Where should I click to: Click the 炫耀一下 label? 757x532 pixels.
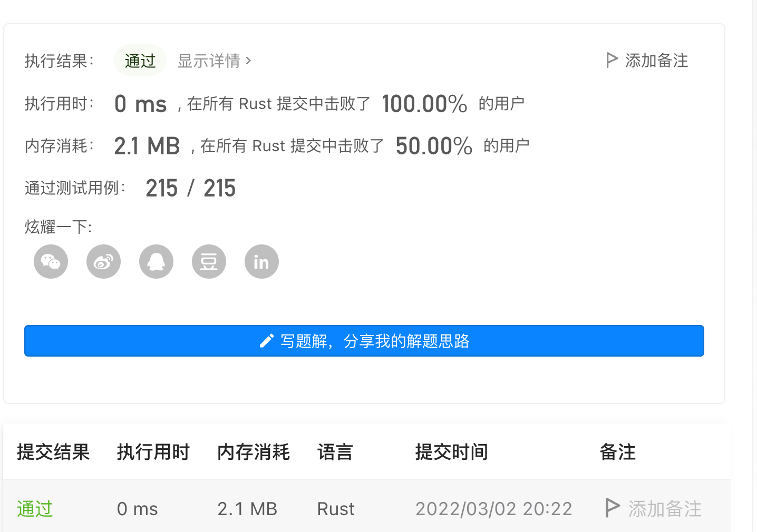[59, 227]
